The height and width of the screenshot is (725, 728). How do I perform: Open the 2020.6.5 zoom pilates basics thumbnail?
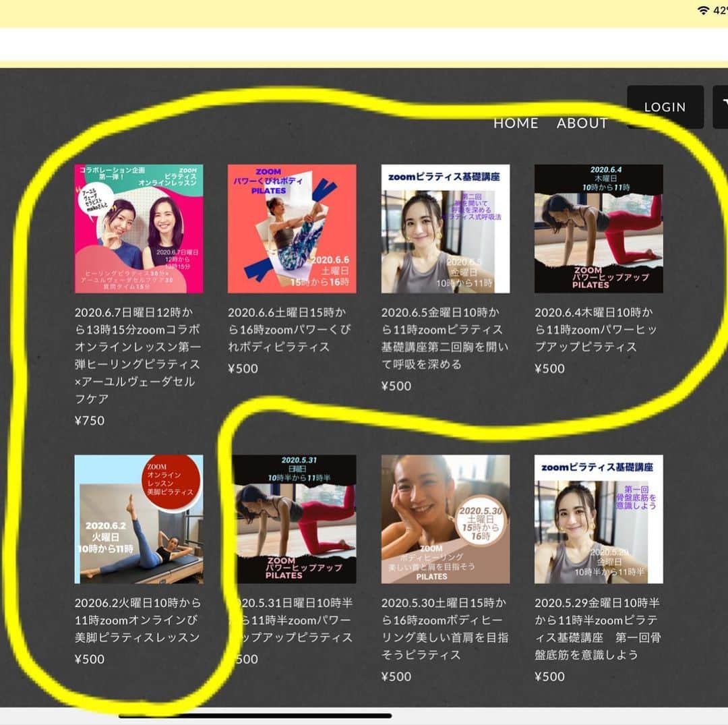pyautogui.click(x=446, y=229)
